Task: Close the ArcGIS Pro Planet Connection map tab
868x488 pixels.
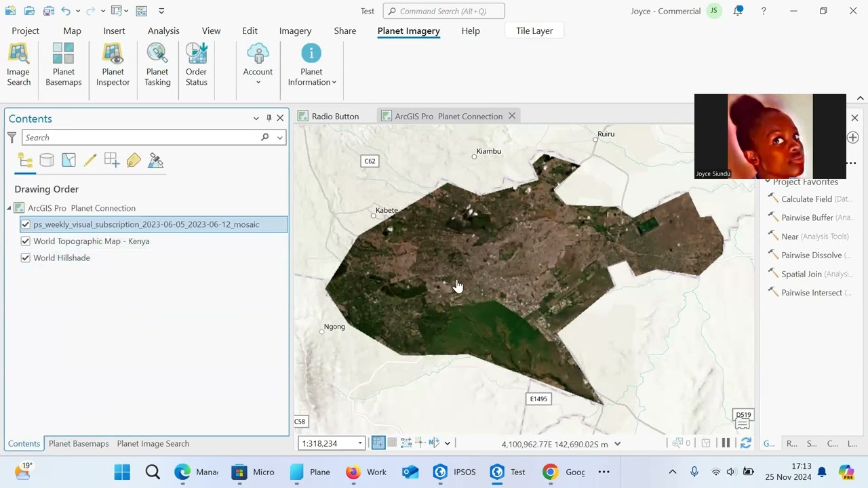Action: [512, 117]
